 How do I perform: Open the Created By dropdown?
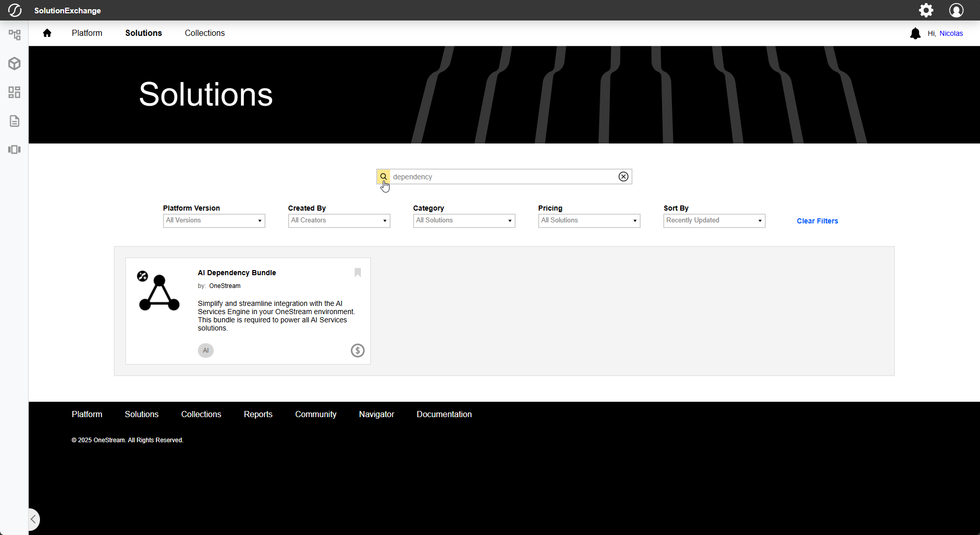point(339,220)
